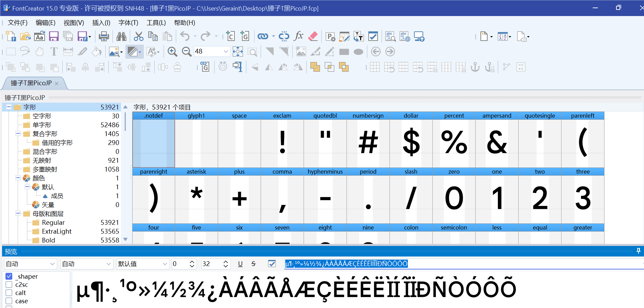644x308 pixels.
Task: Open the 字体(T) menu
Action: (128, 23)
